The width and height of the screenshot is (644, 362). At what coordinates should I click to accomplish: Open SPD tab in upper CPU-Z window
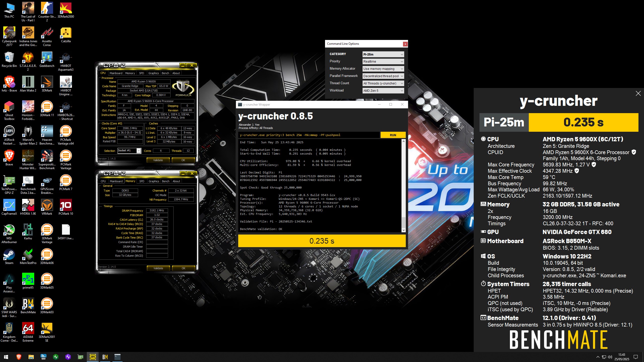[142, 73]
